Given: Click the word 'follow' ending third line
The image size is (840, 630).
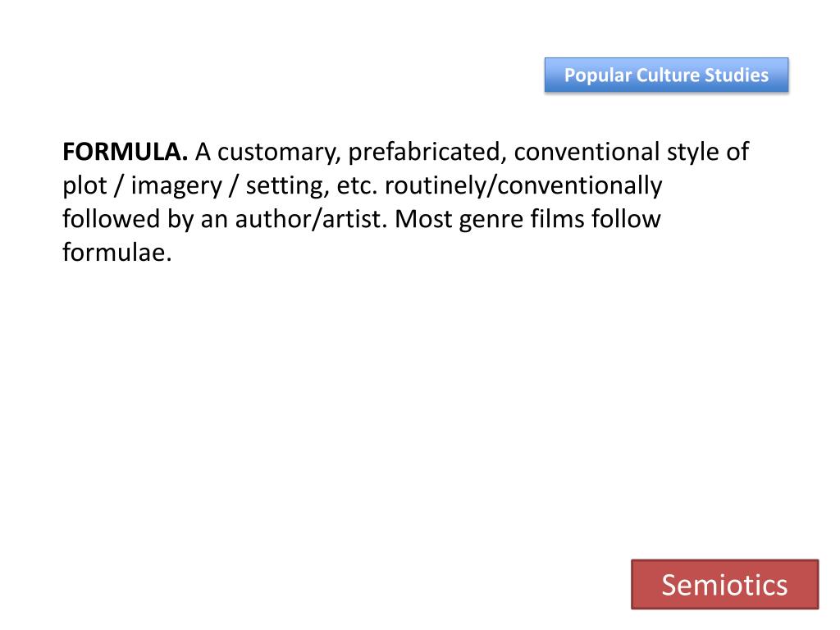Looking at the screenshot, I should (x=626, y=219).
